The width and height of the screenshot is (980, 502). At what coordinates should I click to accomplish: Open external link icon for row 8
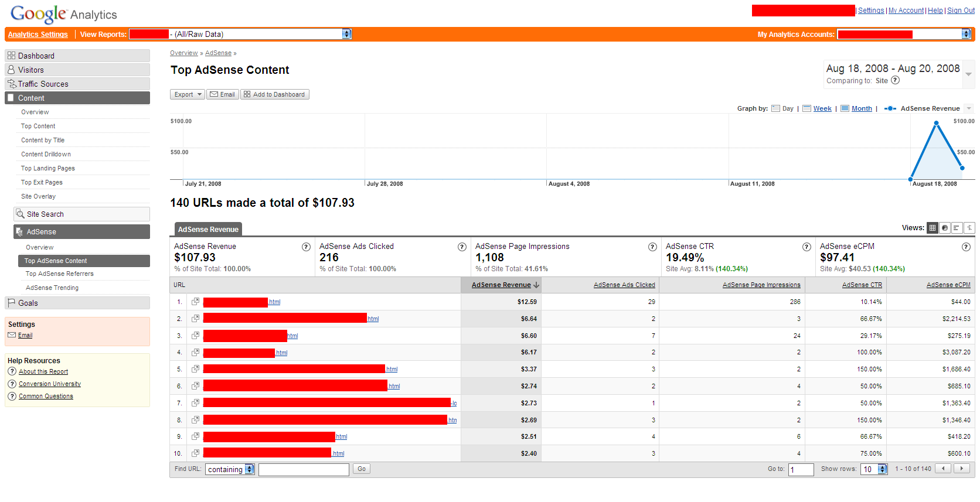click(x=195, y=420)
